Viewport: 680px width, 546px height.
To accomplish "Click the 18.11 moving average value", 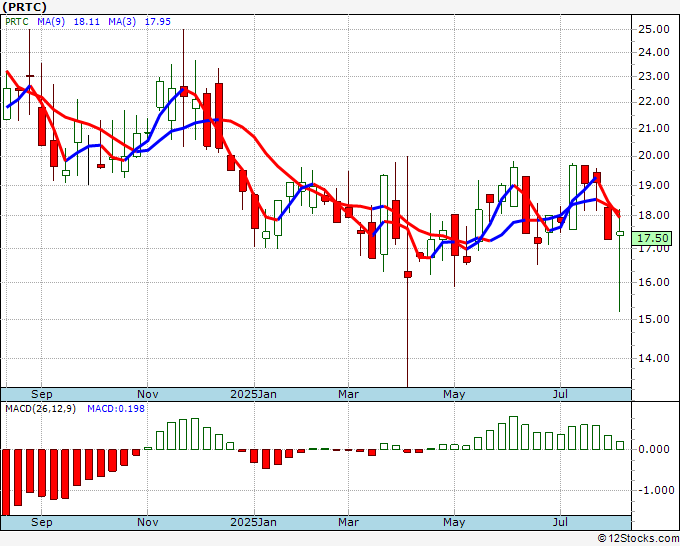I will [x=87, y=22].
